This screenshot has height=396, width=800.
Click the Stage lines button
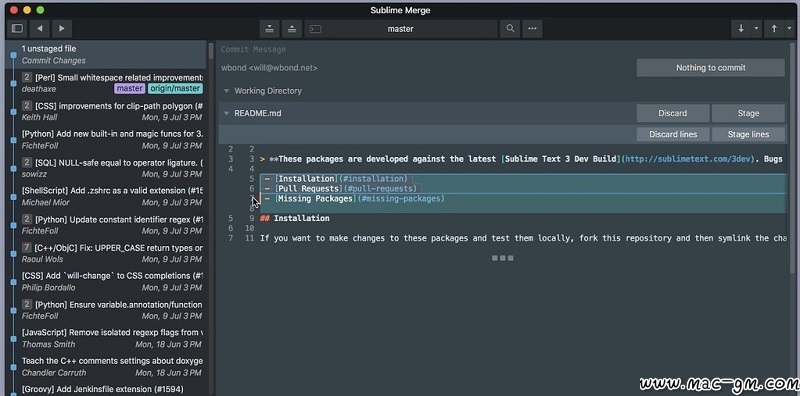748,134
